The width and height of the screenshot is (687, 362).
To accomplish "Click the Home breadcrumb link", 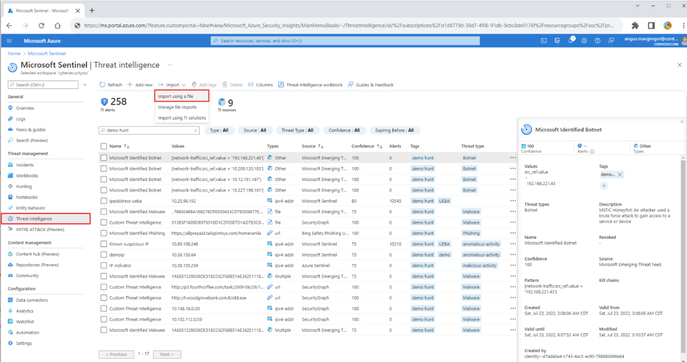I will click(x=14, y=53).
